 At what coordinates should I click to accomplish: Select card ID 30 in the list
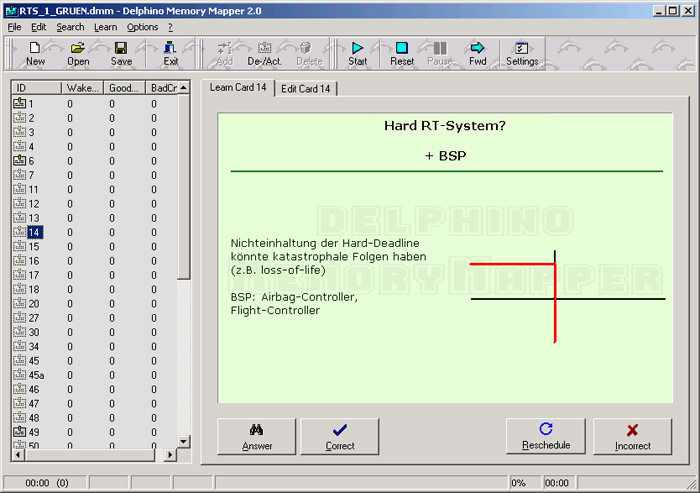(33, 332)
